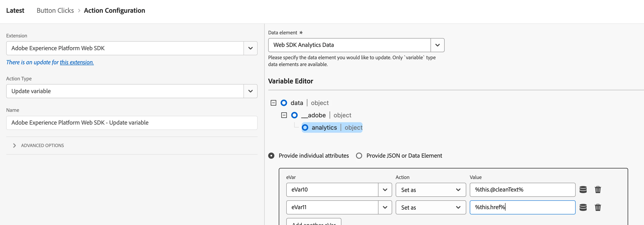The width and height of the screenshot is (644, 225).
Task: Open the eVar10 selector dropdown
Action: [x=385, y=190]
